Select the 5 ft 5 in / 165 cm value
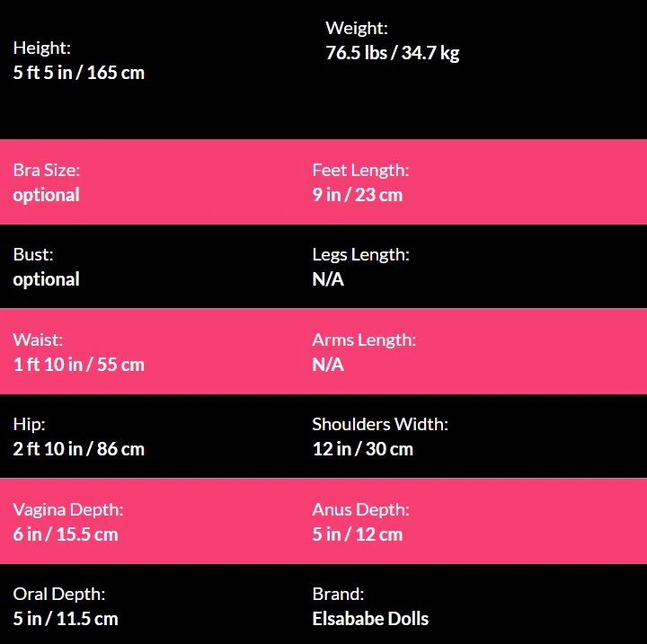The width and height of the screenshot is (647, 644). pyautogui.click(x=79, y=73)
